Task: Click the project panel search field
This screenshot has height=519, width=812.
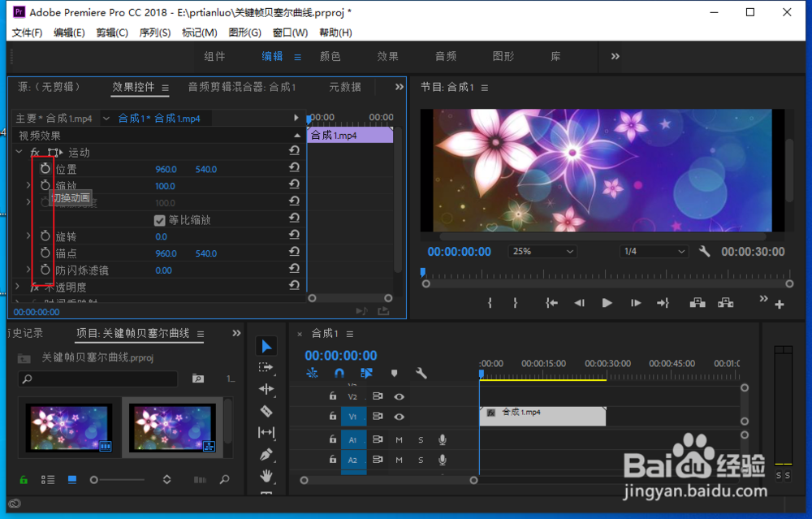Action: pos(98,378)
